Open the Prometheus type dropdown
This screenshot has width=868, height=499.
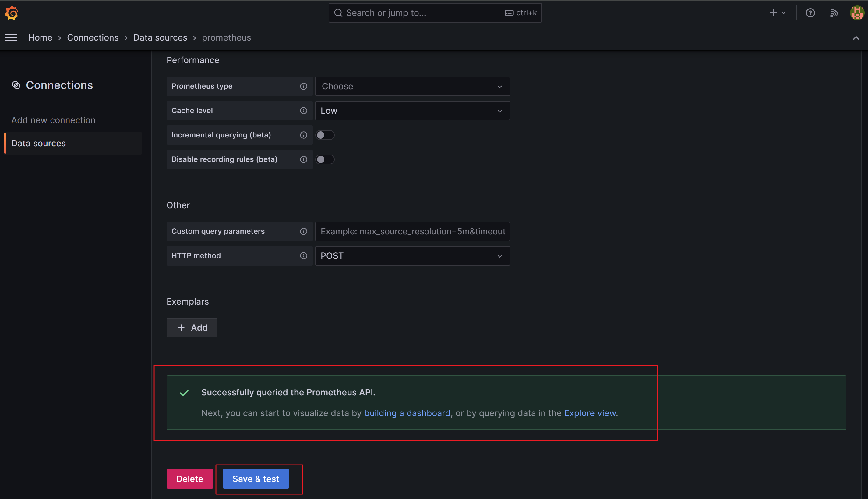coord(412,86)
